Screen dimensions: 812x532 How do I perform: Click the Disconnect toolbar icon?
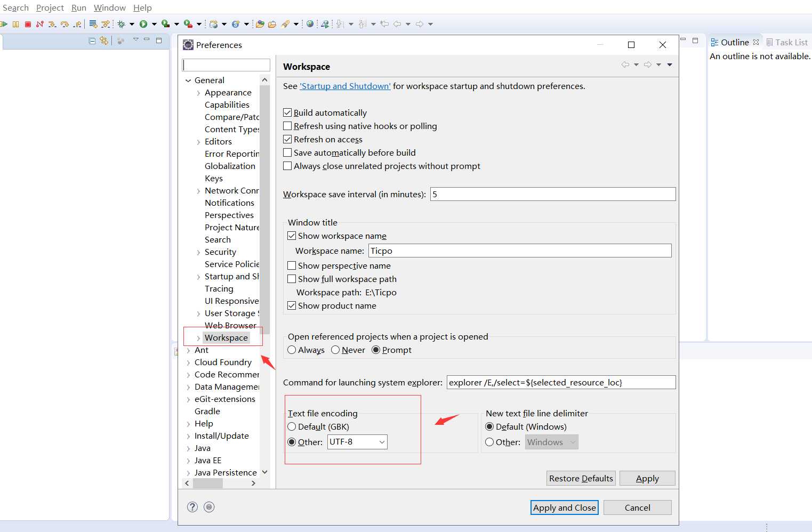point(40,24)
